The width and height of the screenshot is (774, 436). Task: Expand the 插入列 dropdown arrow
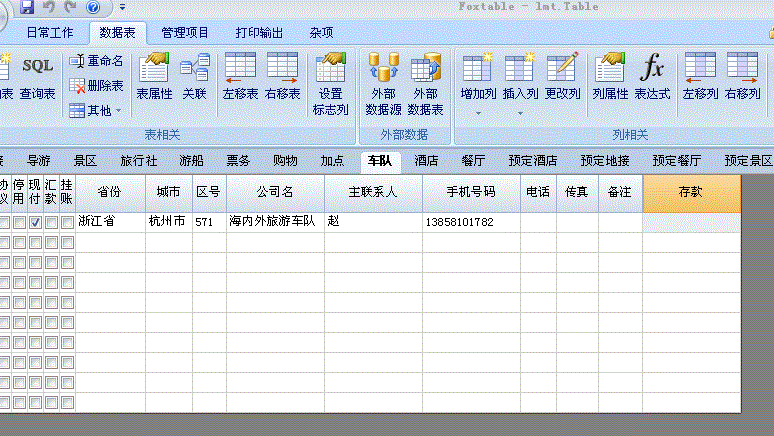(520, 112)
